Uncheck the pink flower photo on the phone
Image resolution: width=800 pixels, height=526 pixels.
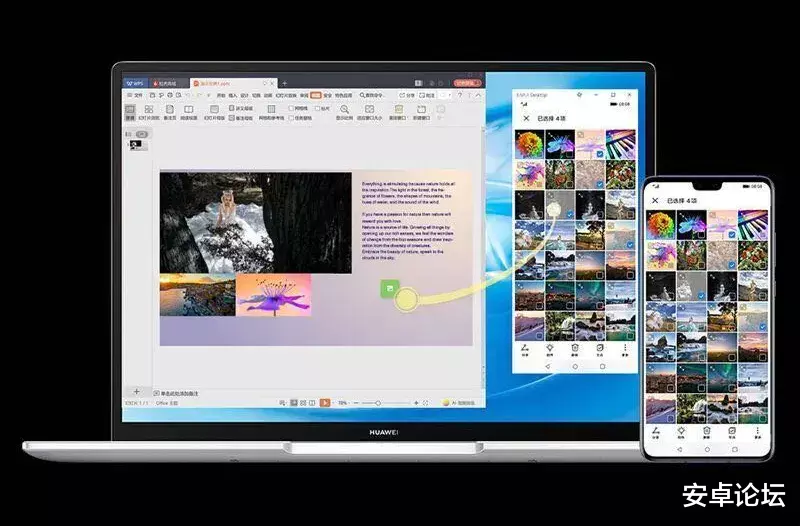point(732,235)
